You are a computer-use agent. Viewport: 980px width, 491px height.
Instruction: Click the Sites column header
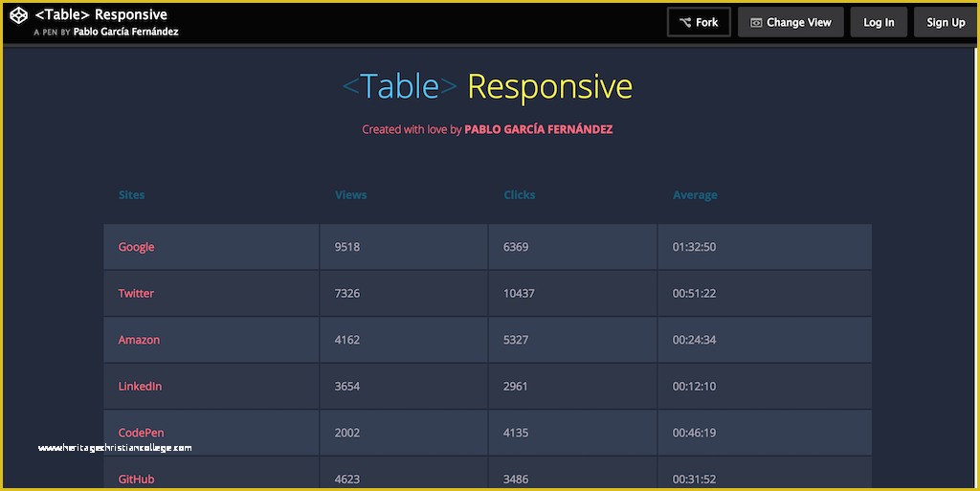point(131,195)
